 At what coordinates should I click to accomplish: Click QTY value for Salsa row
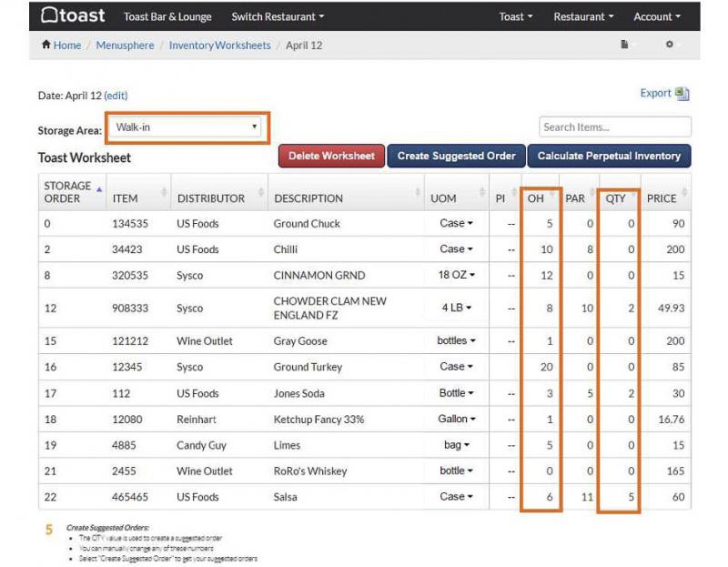click(x=631, y=497)
